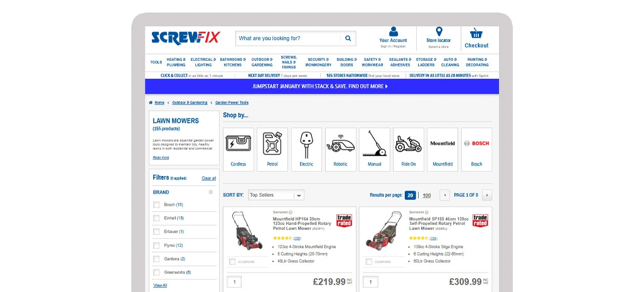Image resolution: width=644 pixels, height=292 pixels.
Task: Open reviews count for Mountfield HP164
Action: [298, 238]
